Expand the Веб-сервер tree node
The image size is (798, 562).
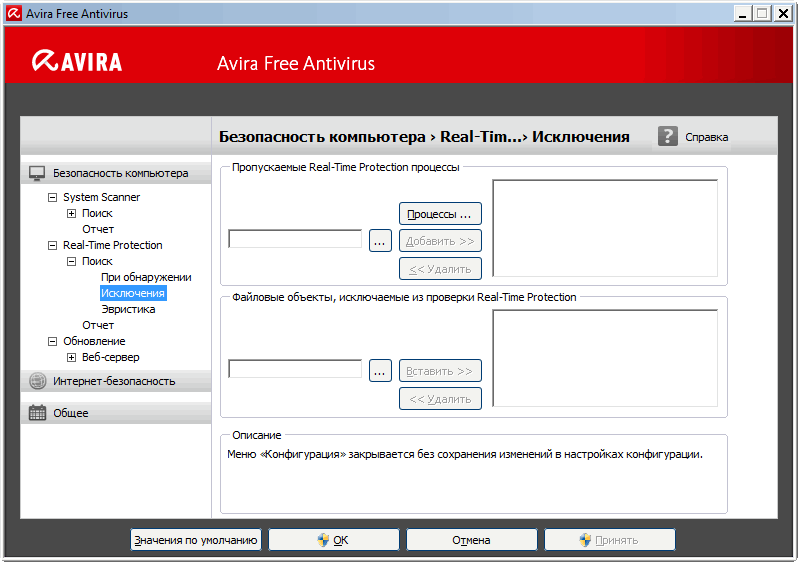[x=71, y=357]
